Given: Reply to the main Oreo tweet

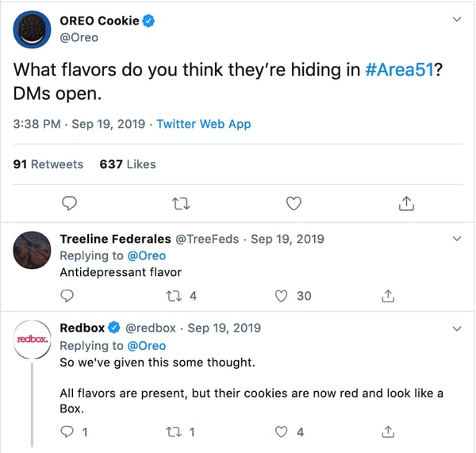Looking at the screenshot, I should [x=69, y=204].
